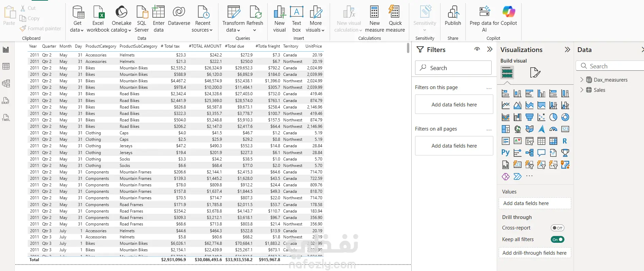The width and height of the screenshot is (644, 271).
Task: Add a Text box to the report
Action: pos(296,19)
